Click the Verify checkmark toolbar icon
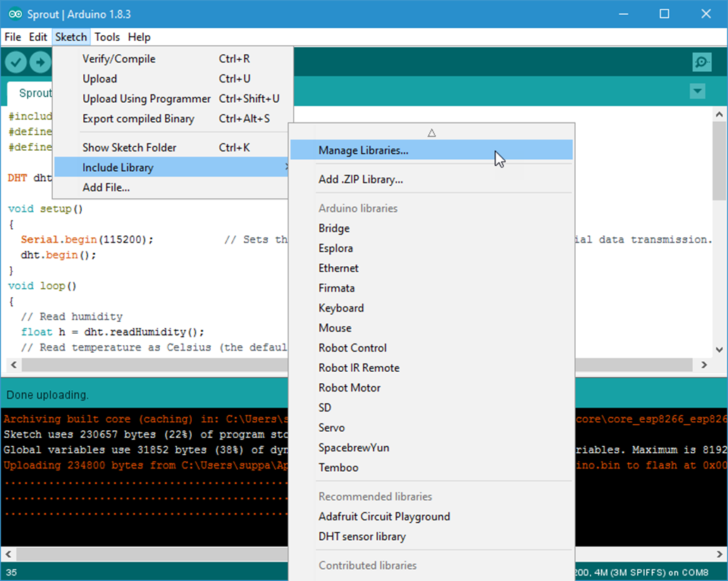 click(16, 62)
